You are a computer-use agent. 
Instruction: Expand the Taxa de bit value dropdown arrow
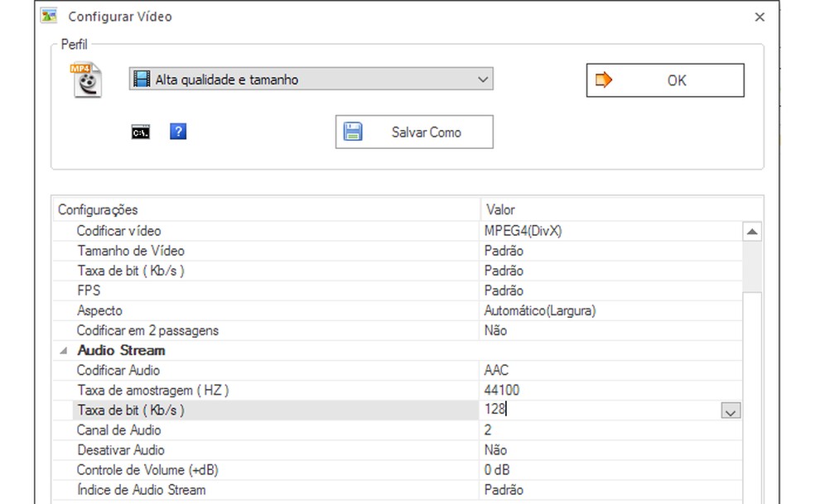coord(730,411)
